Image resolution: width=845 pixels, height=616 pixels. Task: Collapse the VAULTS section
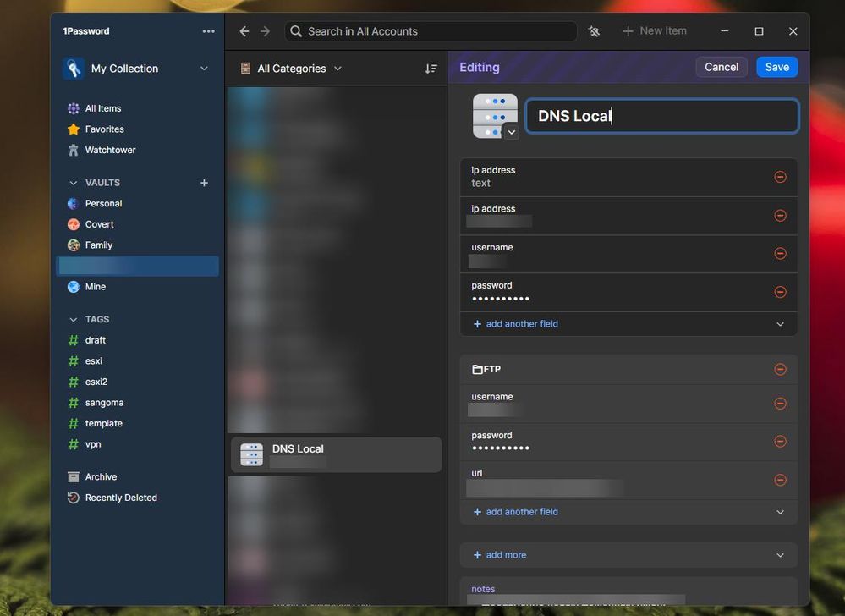(74, 183)
